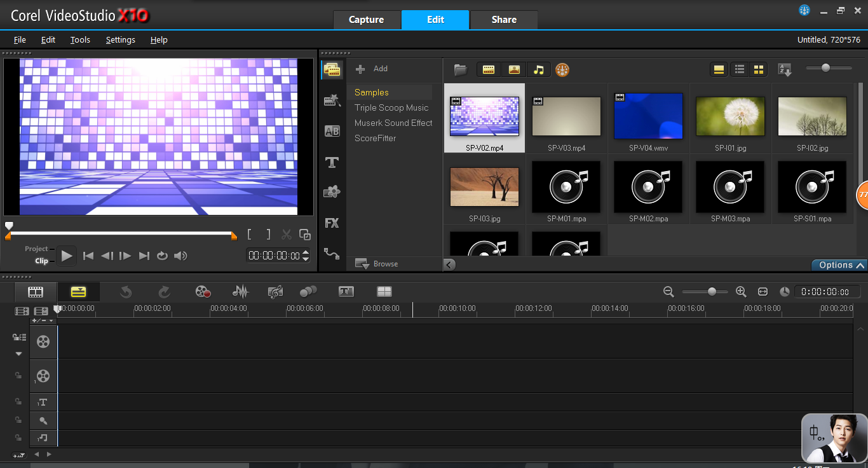
Task: Click the Undo arrow in timeline toolbar
Action: click(126, 292)
